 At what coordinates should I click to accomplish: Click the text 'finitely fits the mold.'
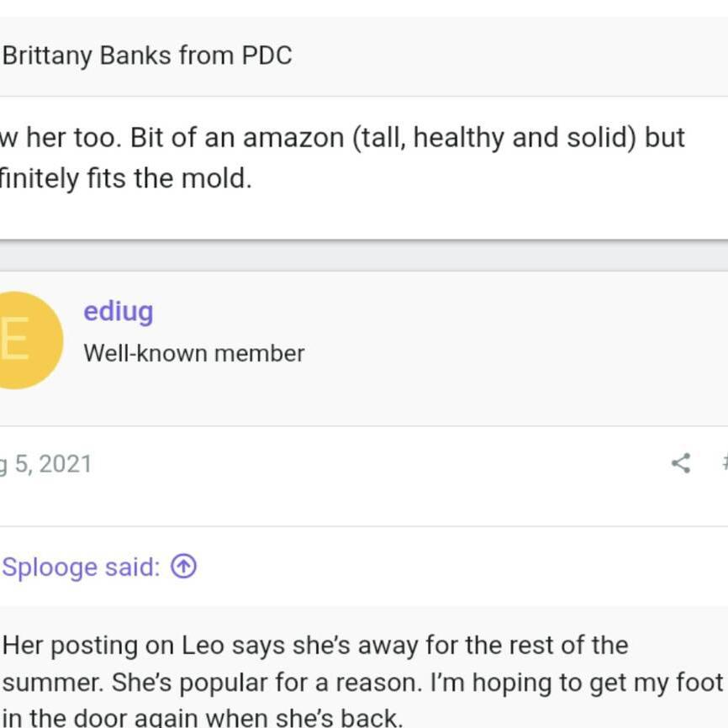(126, 179)
